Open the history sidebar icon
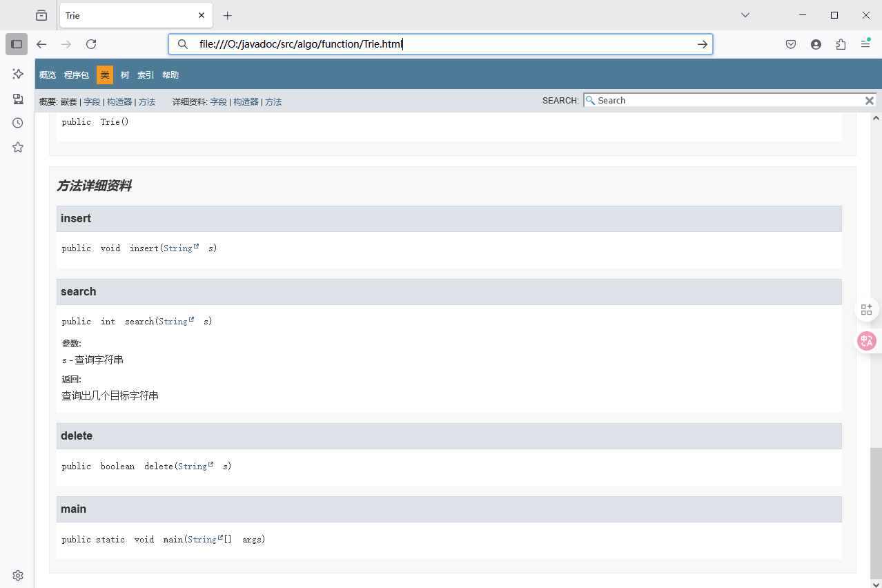The width and height of the screenshot is (882, 588). point(18,123)
